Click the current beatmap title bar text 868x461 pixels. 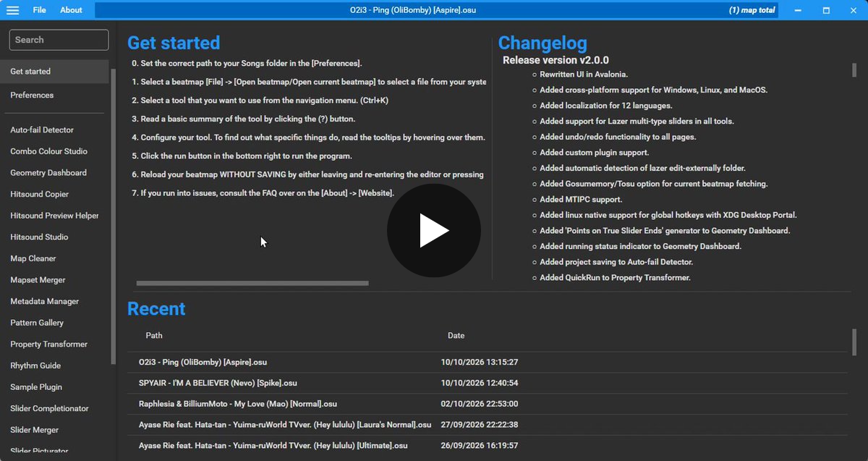click(x=413, y=10)
